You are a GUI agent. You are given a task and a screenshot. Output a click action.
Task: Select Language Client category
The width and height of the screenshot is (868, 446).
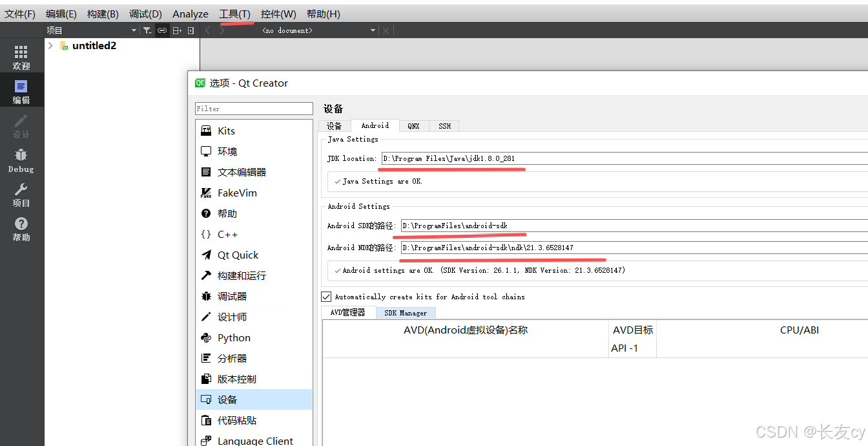tap(254, 440)
